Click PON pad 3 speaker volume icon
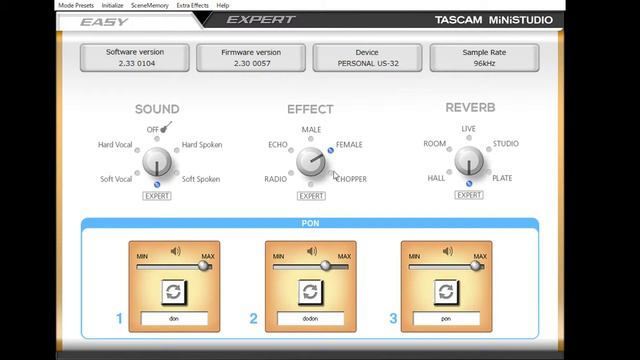The width and height of the screenshot is (640, 360). point(448,251)
